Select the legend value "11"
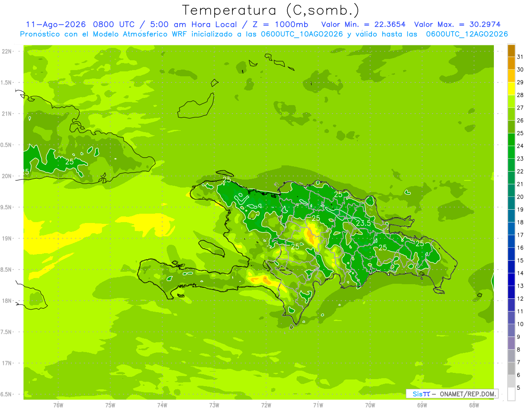 pos(520,312)
